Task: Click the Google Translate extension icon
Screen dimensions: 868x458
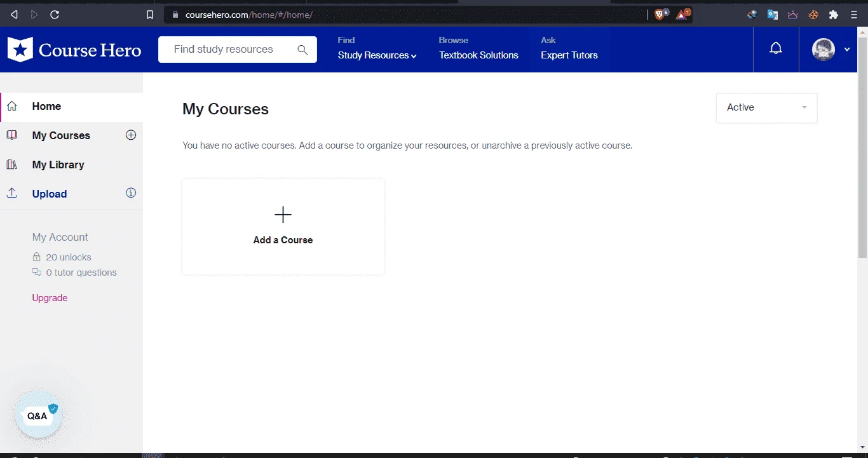Action: (x=773, y=15)
